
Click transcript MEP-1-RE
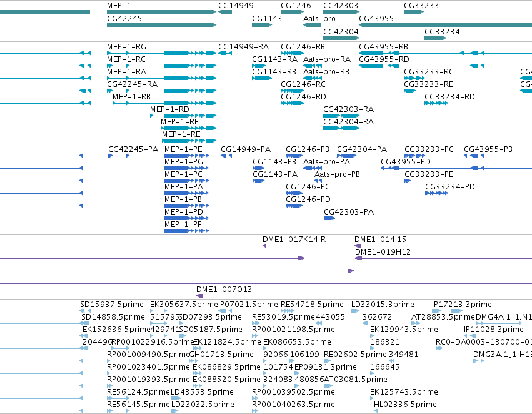click(x=189, y=141)
